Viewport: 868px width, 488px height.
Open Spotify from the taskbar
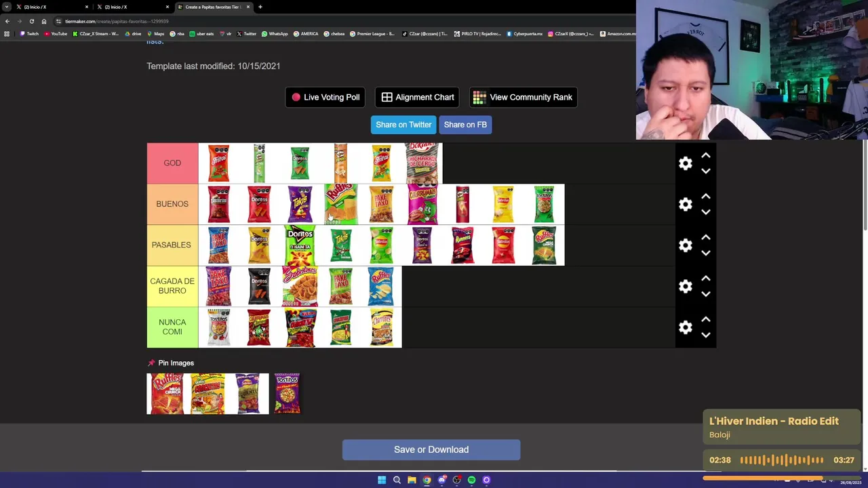[x=471, y=480]
